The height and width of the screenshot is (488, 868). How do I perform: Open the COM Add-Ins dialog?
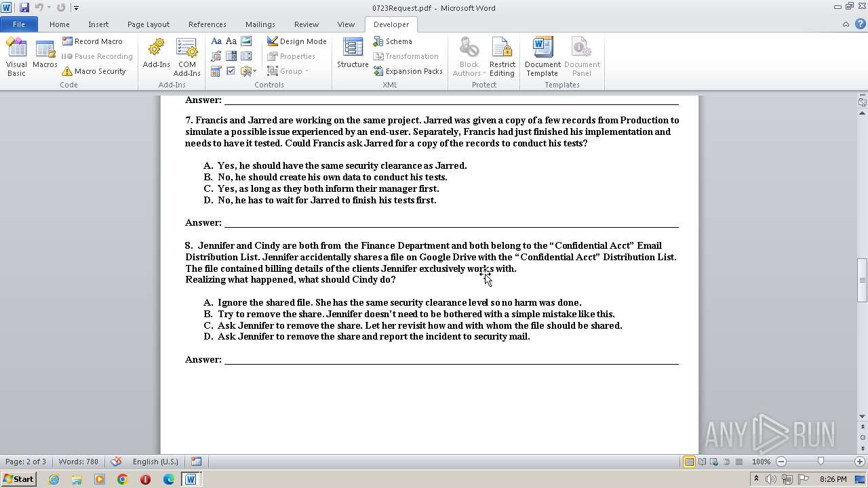pyautogui.click(x=186, y=57)
